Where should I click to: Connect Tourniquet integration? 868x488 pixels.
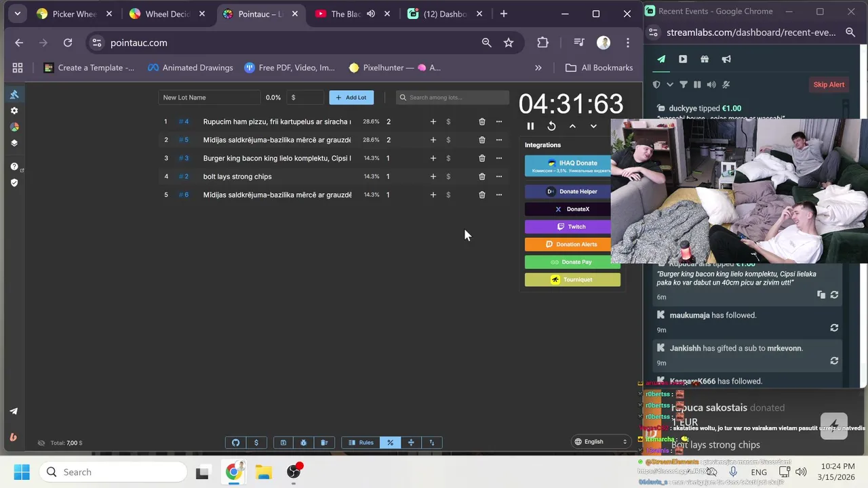(x=572, y=279)
